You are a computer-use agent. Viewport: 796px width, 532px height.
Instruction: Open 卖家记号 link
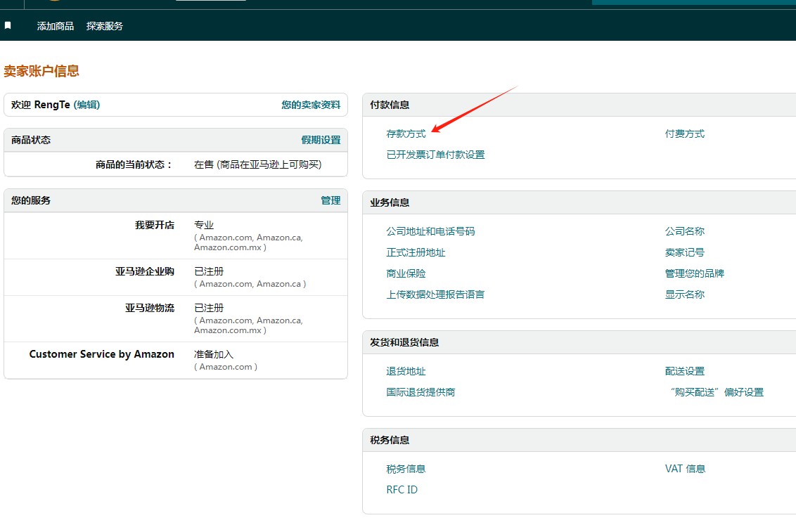684,252
